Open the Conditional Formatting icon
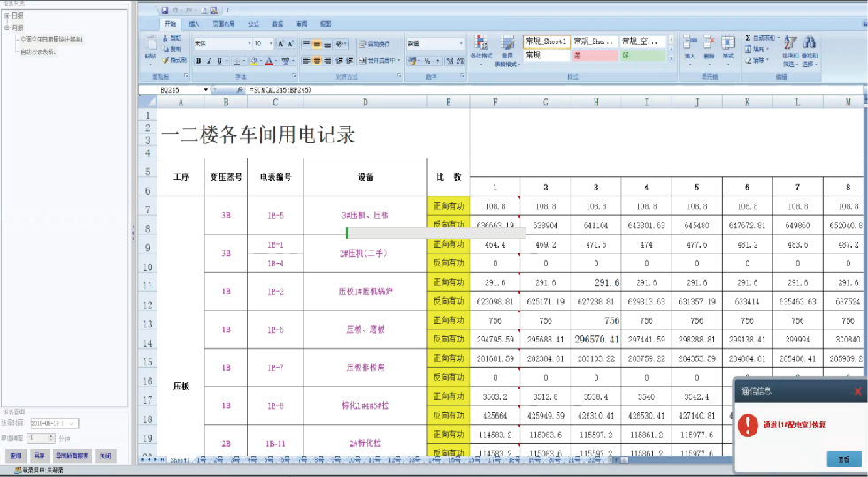This screenshot has height=477, width=868. 481,42
